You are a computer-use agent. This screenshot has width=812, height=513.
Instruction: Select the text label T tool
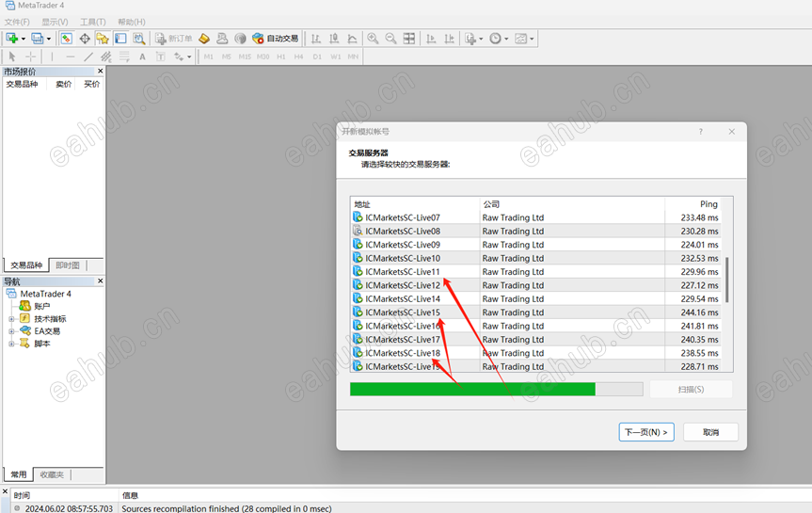(161, 56)
